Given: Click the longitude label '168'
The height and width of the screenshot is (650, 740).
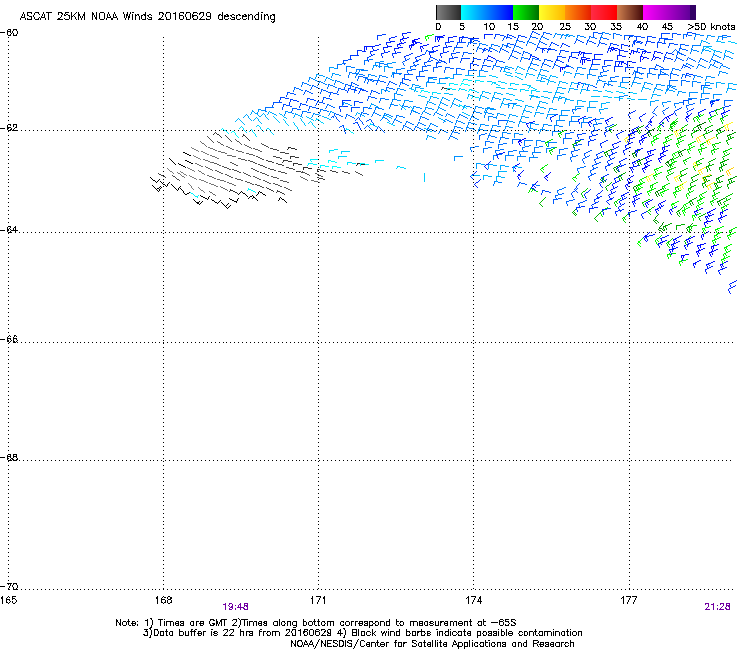Looking at the screenshot, I should pyautogui.click(x=163, y=600).
